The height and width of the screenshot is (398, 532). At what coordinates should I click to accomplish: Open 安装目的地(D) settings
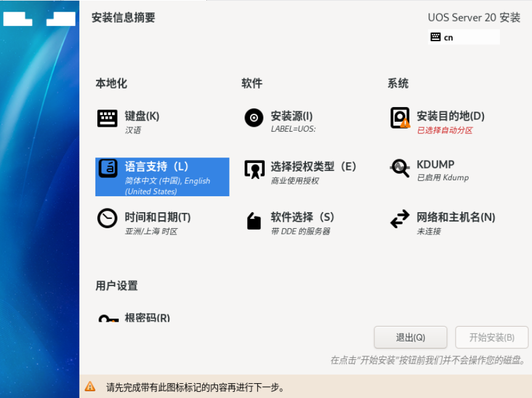[450, 116]
